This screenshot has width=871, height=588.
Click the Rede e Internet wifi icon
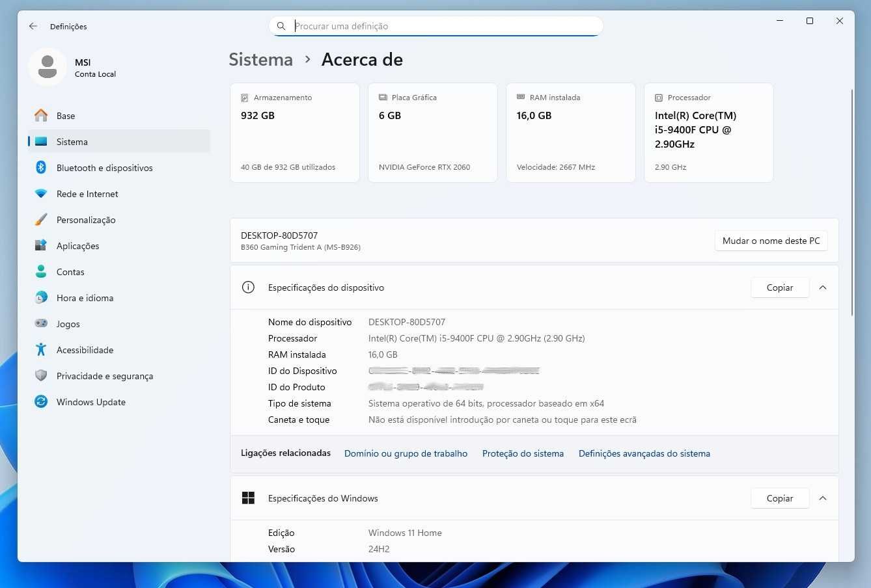(41, 194)
